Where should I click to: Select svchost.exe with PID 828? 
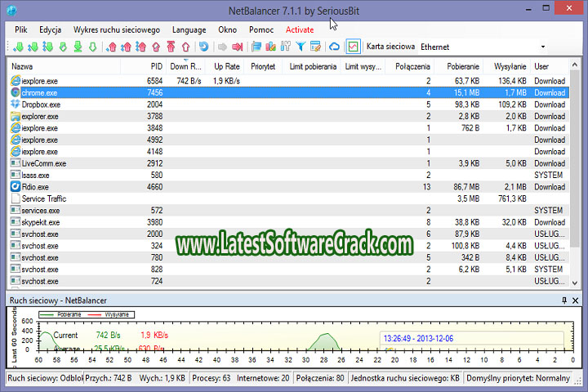click(x=289, y=269)
